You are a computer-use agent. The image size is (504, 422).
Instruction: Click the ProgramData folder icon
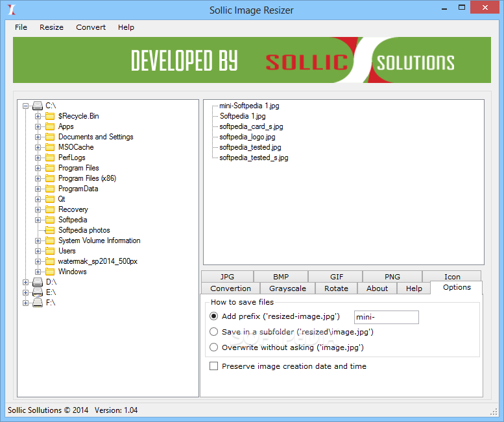[50, 189]
